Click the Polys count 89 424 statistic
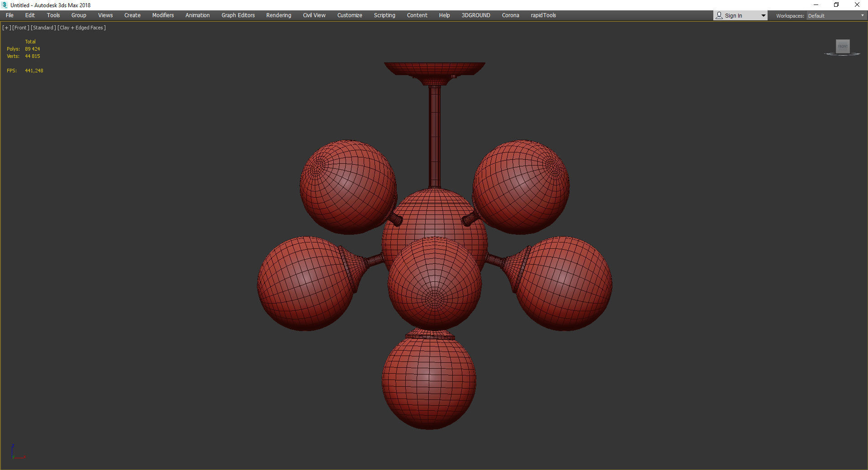 [x=33, y=49]
